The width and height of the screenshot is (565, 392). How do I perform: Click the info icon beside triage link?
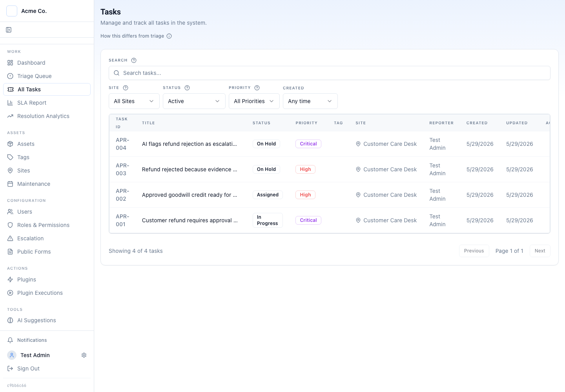[x=169, y=36]
